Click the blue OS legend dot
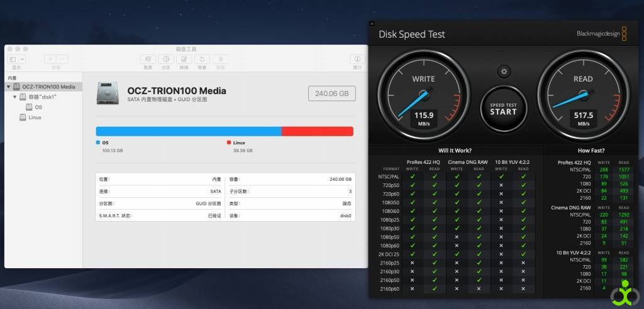 pos(97,143)
